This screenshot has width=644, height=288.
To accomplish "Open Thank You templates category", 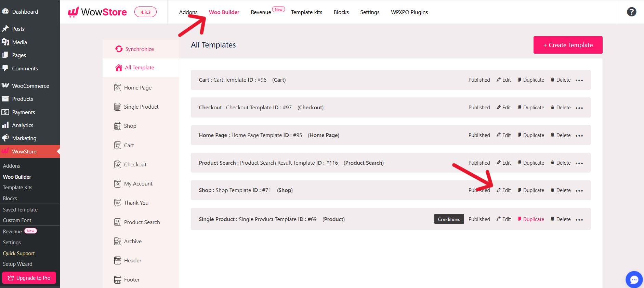I will pos(131,203).
